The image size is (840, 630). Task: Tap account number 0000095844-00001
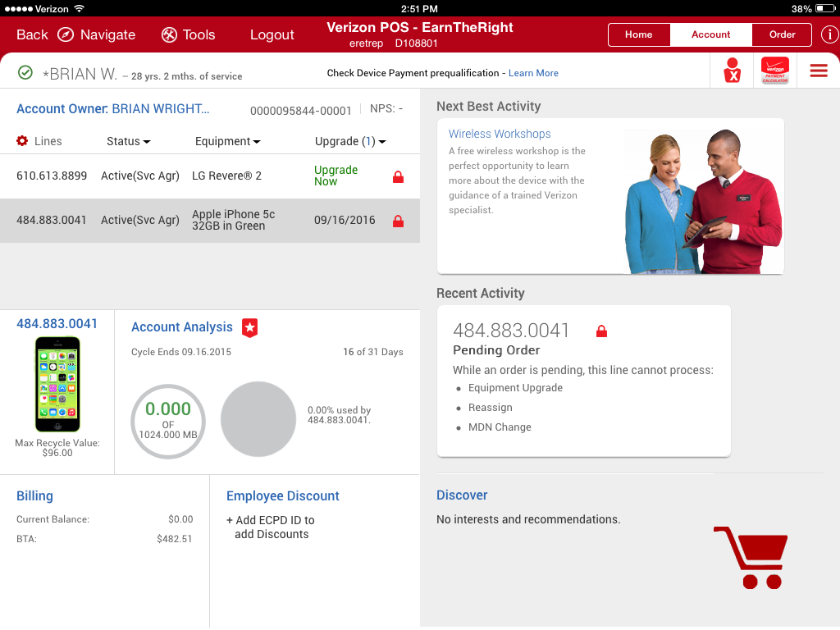[x=300, y=111]
